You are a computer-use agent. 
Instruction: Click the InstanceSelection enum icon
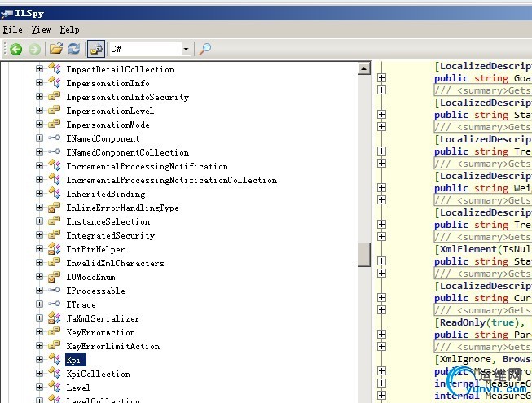coord(55,221)
